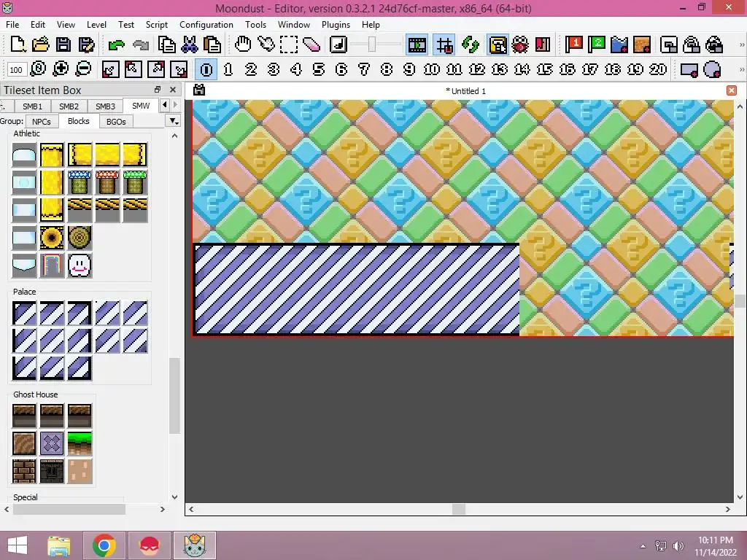Set player 2 start with green flag
The width and height of the screenshot is (747, 560).
(x=596, y=44)
